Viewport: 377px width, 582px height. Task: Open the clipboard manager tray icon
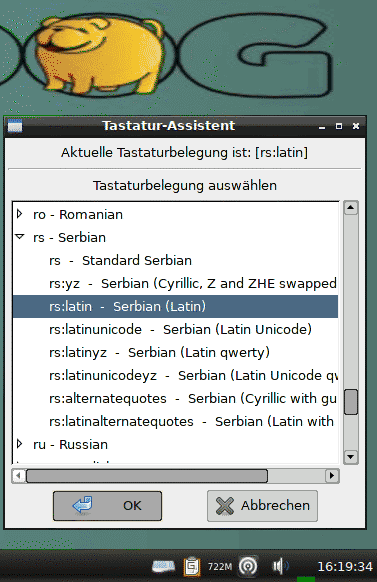(192, 566)
